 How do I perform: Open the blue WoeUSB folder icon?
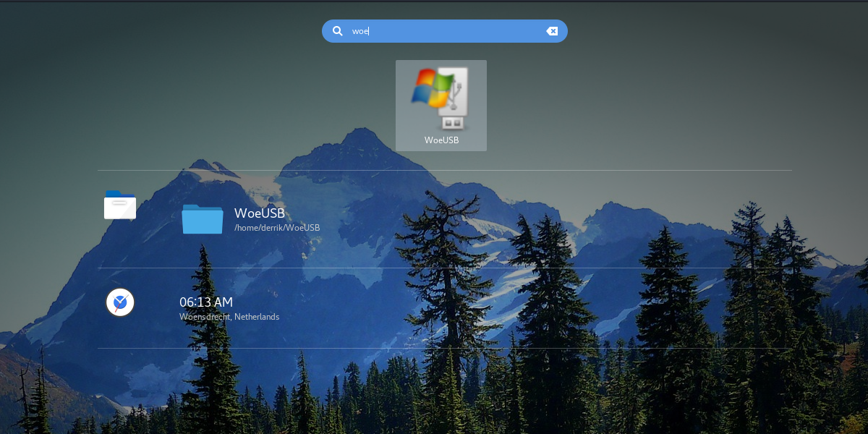[x=203, y=219]
